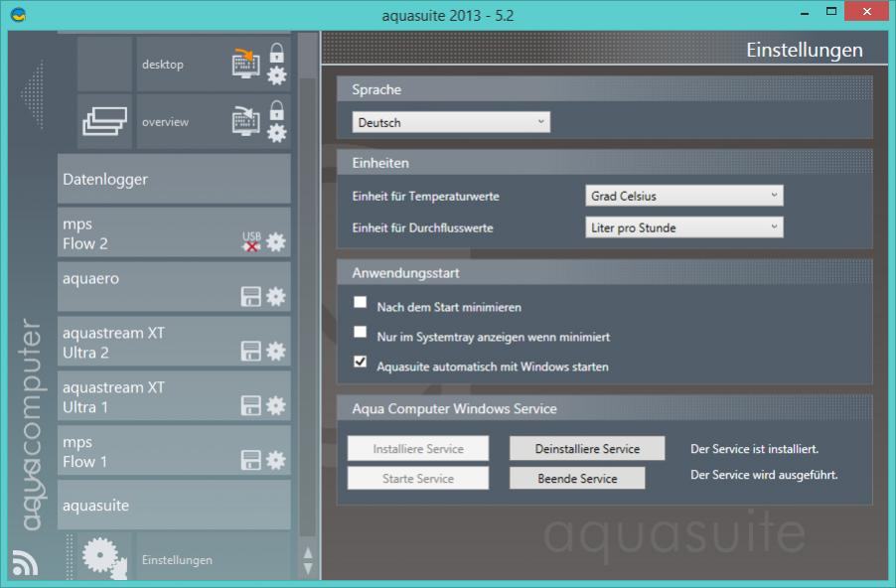Click the aquasuite app icon in title bar
The width and height of the screenshot is (896, 588).
pos(18,14)
